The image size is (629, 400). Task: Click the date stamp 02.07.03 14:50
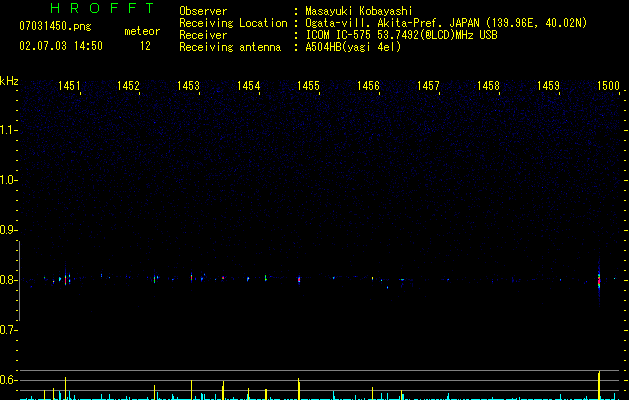[x=61, y=46]
